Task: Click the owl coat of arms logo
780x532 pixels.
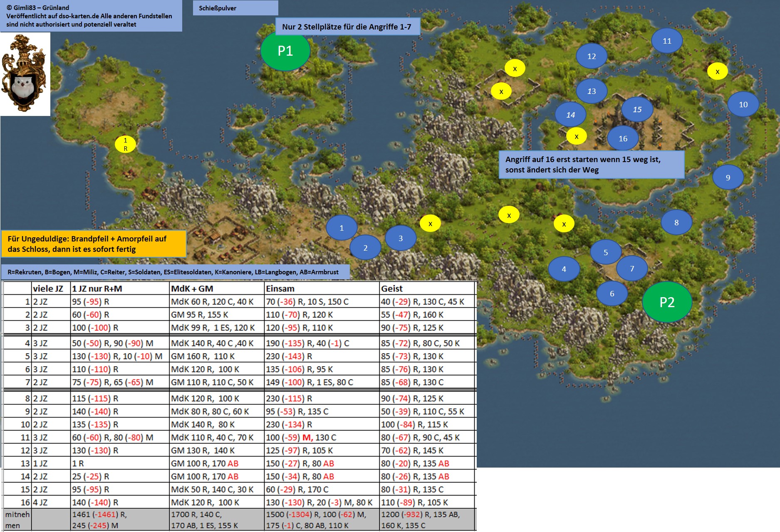Action: [25, 74]
